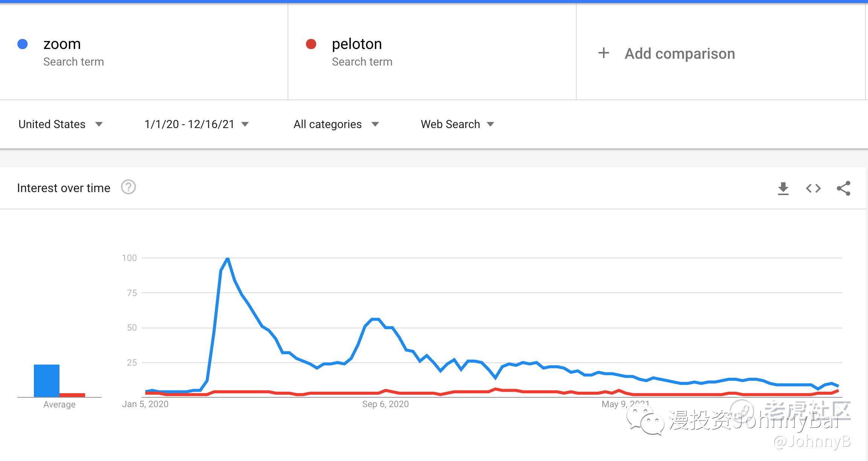This screenshot has width=868, height=461.
Task: Click the red Average bar for peloton
Action: coord(72,395)
